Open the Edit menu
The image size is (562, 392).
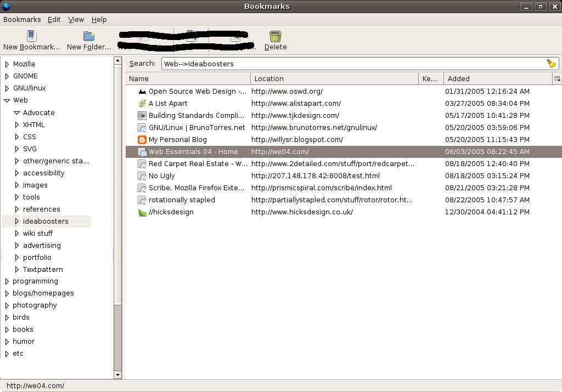coord(54,19)
